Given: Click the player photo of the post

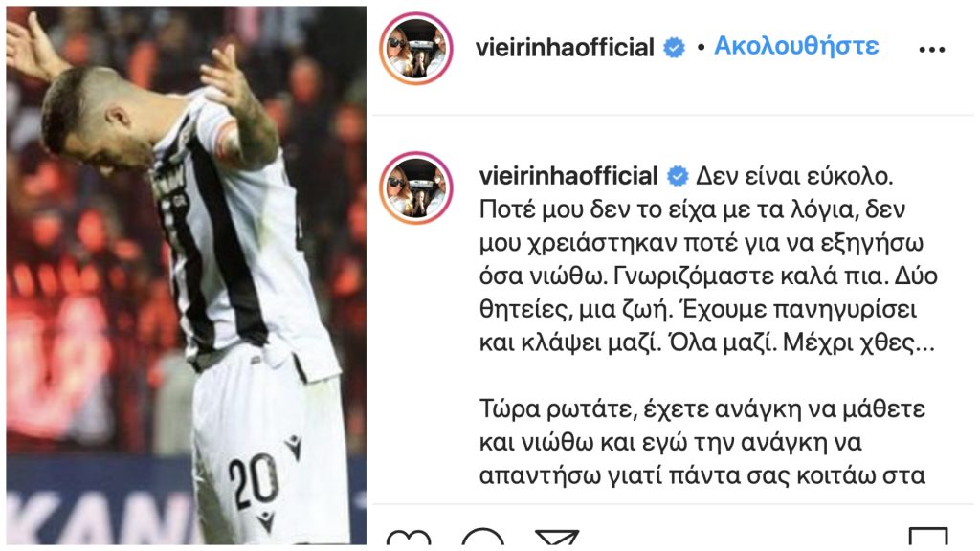Looking at the screenshot, I should (187, 275).
